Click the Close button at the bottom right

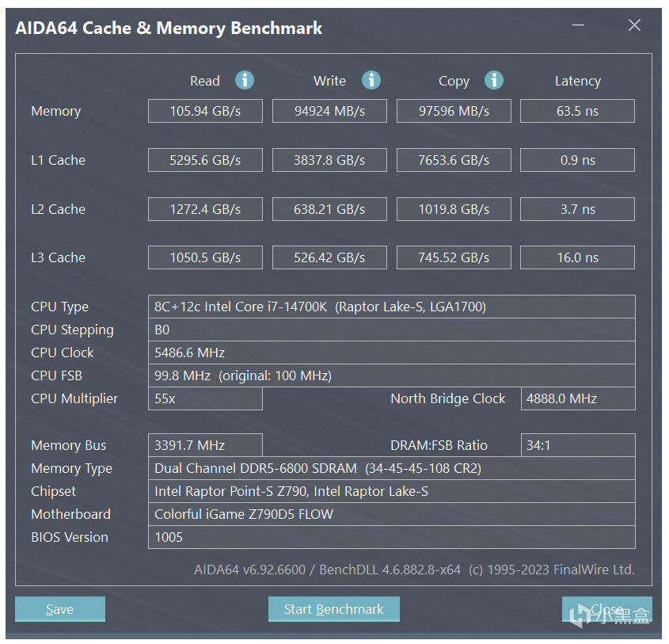(606, 609)
